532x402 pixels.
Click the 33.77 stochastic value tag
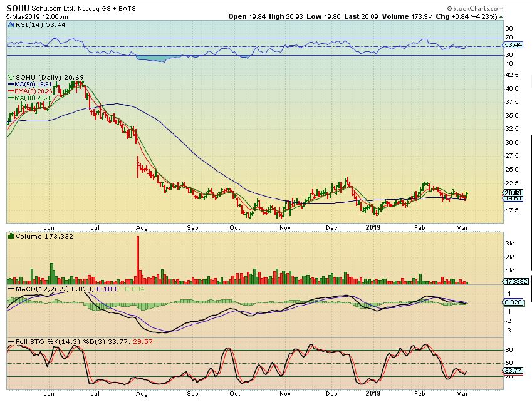coord(513,371)
